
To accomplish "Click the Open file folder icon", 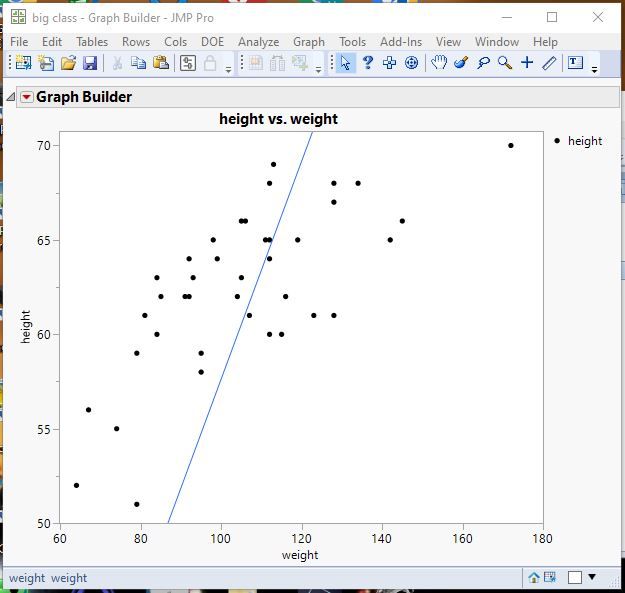I will pyautogui.click(x=68, y=63).
